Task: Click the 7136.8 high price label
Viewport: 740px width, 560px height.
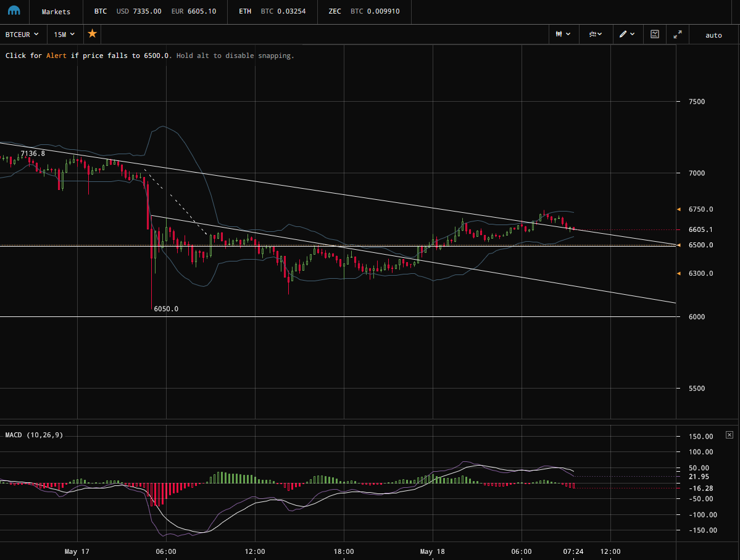Action: pos(33,154)
